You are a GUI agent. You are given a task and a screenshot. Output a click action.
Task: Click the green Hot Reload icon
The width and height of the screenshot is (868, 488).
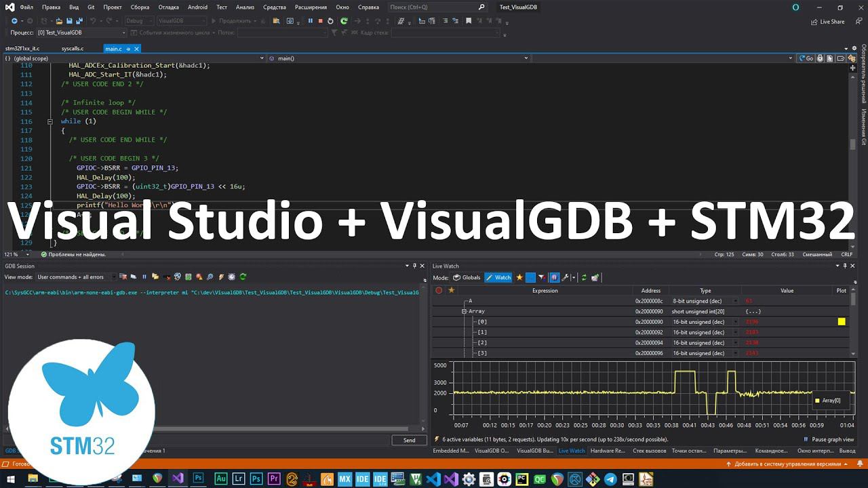click(344, 21)
